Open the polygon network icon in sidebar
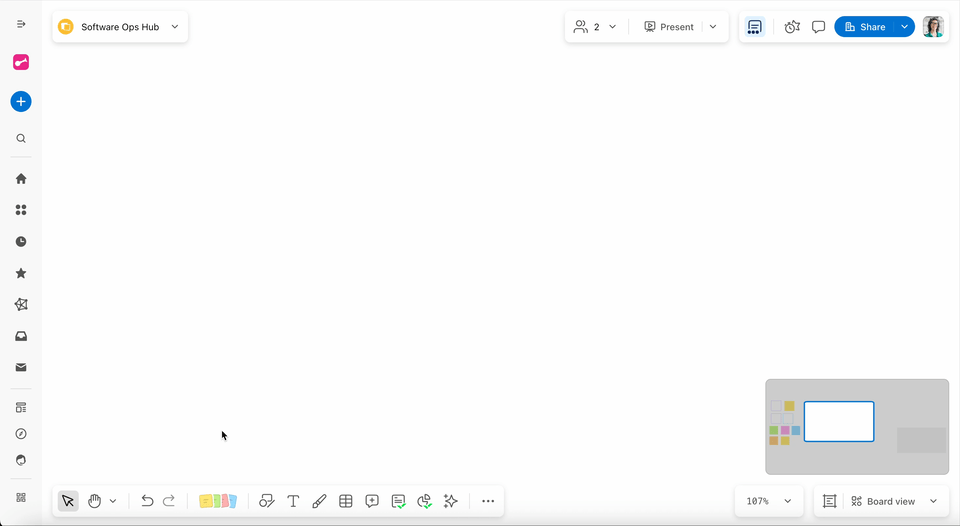This screenshot has height=526, width=960. [x=21, y=304]
